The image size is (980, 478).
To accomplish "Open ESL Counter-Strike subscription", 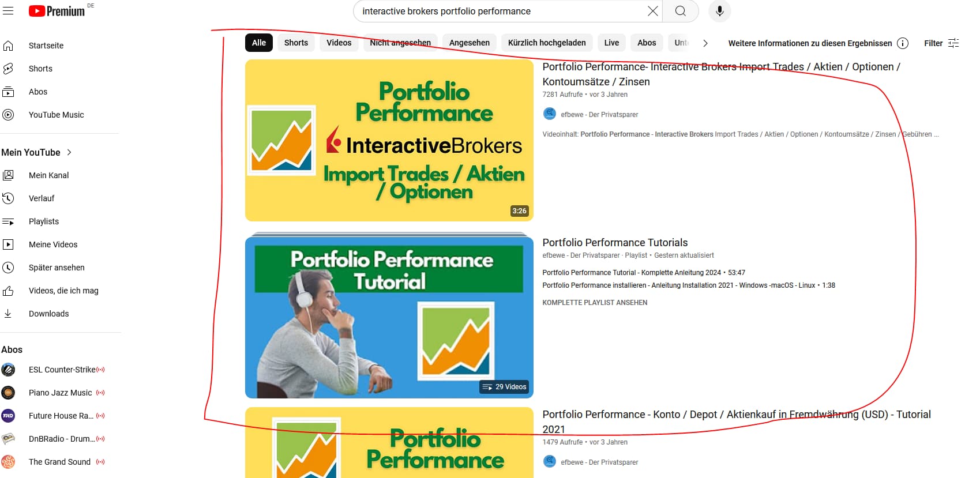I will click(62, 370).
